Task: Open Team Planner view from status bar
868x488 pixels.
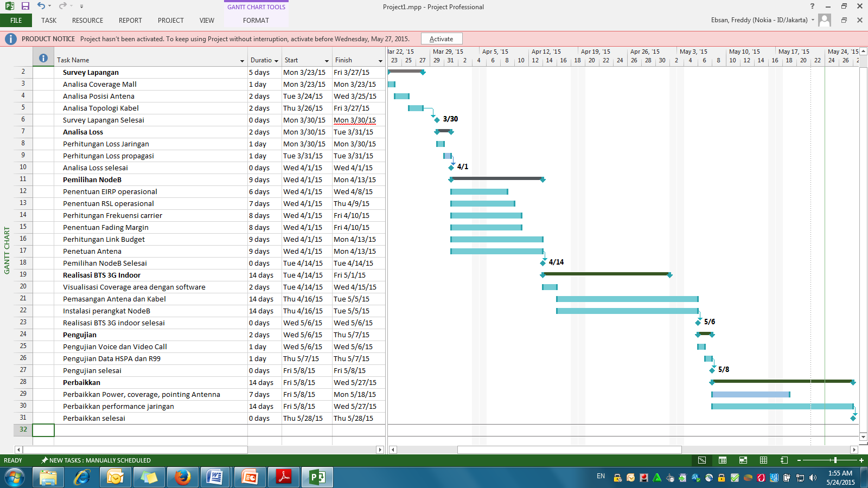Action: click(743, 460)
